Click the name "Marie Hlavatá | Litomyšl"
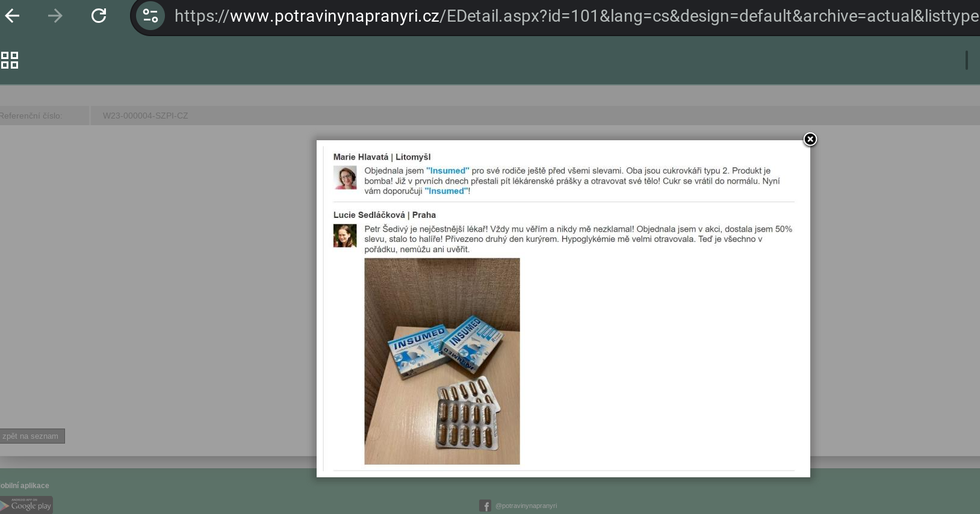 coord(382,157)
